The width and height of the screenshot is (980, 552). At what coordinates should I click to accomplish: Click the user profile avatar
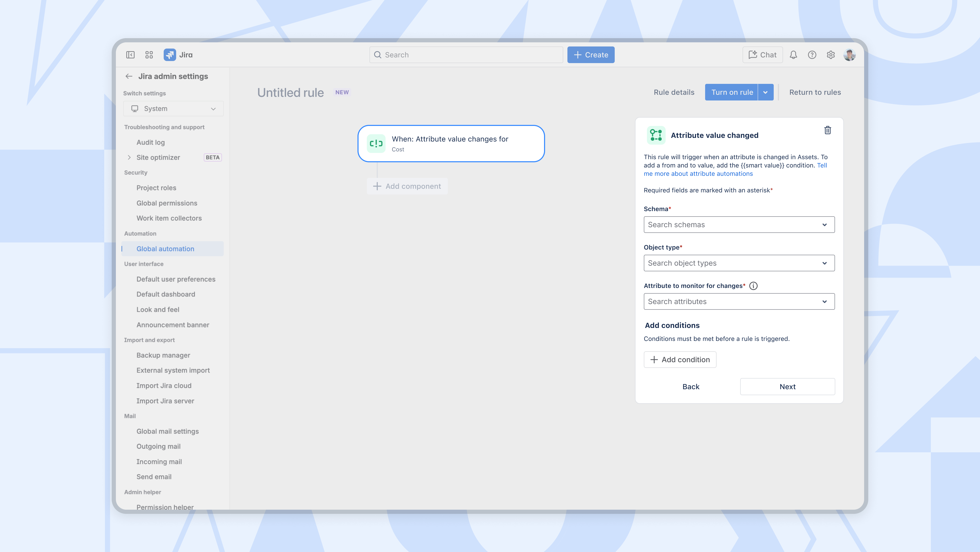850,54
